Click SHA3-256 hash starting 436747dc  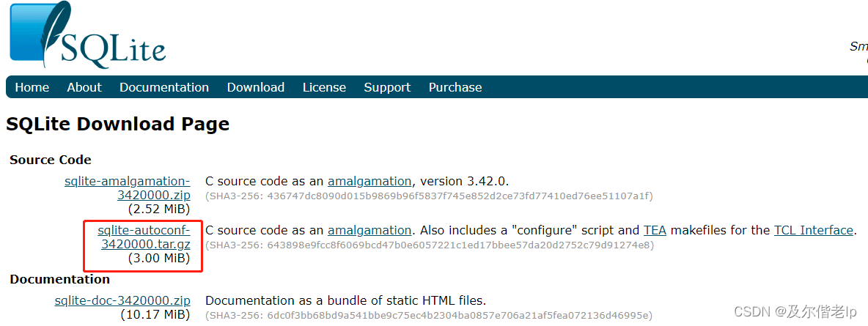coord(430,196)
